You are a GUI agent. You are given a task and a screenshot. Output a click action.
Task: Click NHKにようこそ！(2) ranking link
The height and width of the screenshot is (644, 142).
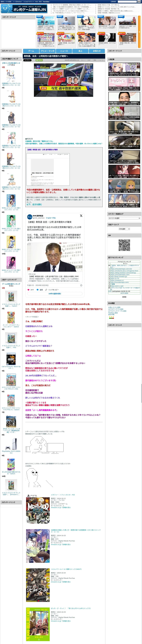[x=11, y=209]
